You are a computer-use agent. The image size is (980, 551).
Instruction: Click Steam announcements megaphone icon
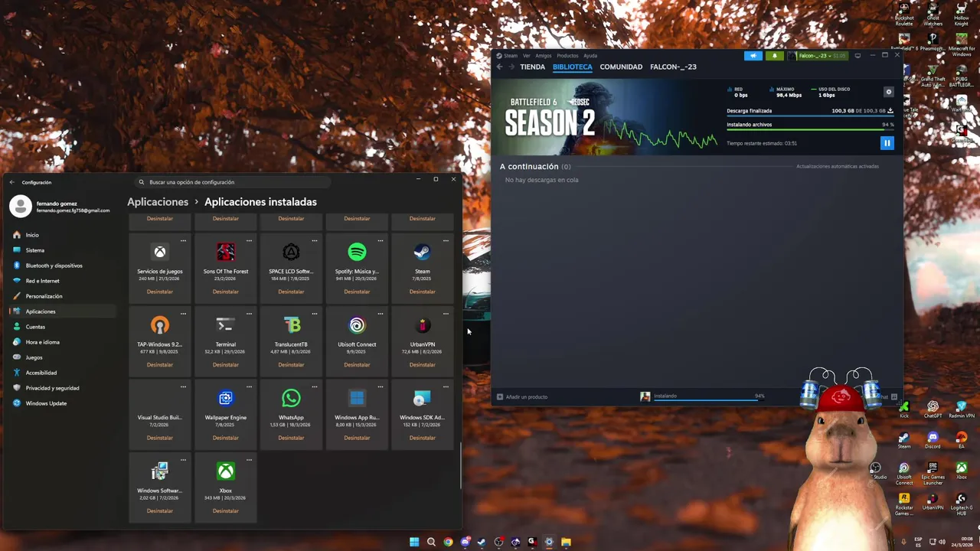753,56
